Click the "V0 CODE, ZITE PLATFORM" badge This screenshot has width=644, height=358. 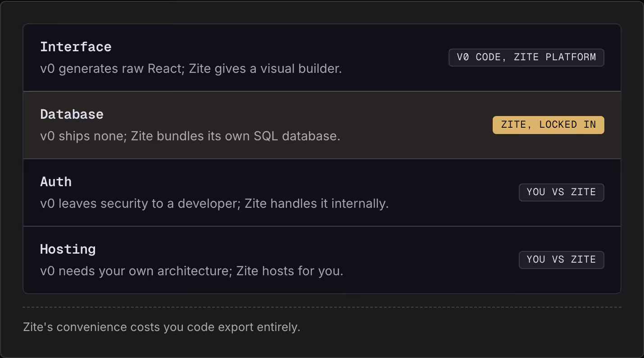click(x=526, y=57)
